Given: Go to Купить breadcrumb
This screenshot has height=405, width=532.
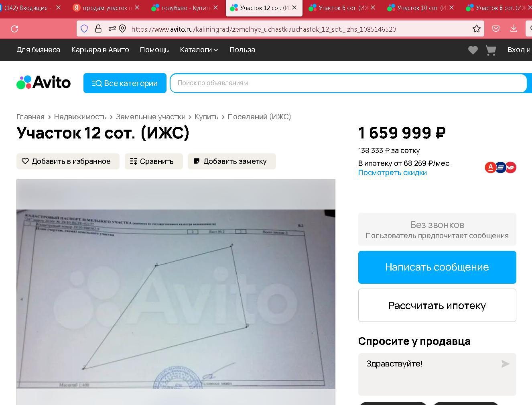Looking at the screenshot, I should (x=206, y=117).
